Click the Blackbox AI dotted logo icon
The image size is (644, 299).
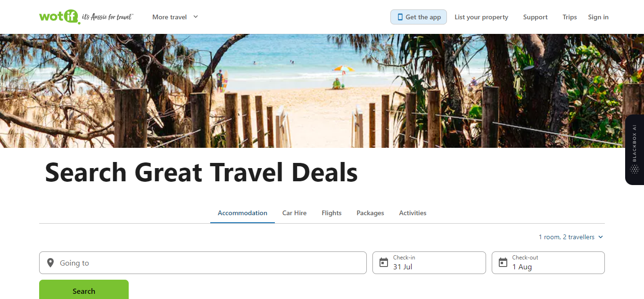[635, 170]
